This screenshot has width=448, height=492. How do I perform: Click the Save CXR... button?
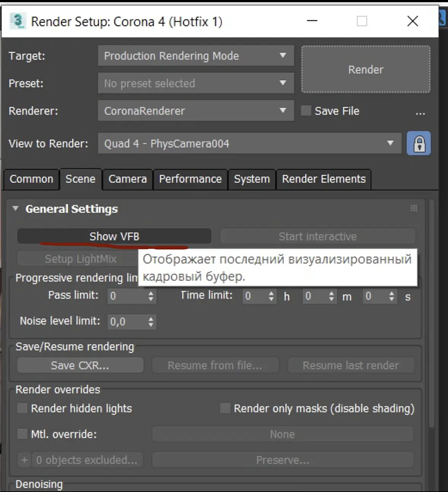(80, 365)
